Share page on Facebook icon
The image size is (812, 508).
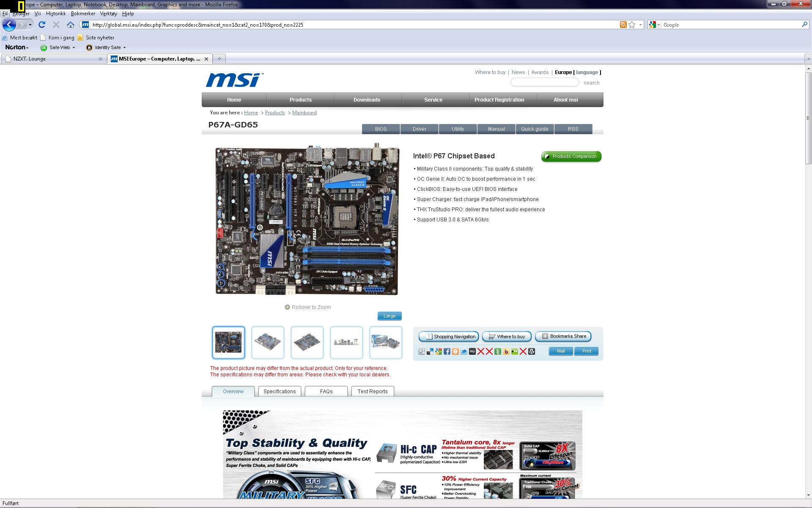[x=447, y=352]
